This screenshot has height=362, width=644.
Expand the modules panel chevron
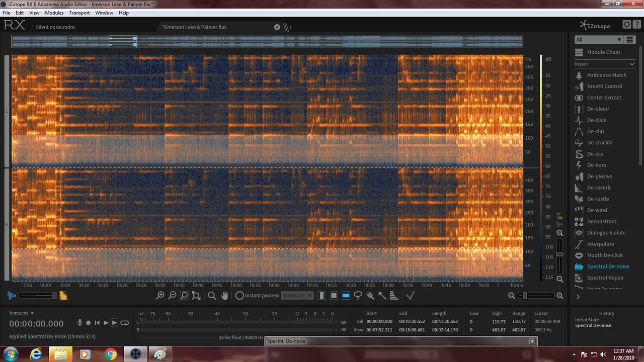[578, 297]
